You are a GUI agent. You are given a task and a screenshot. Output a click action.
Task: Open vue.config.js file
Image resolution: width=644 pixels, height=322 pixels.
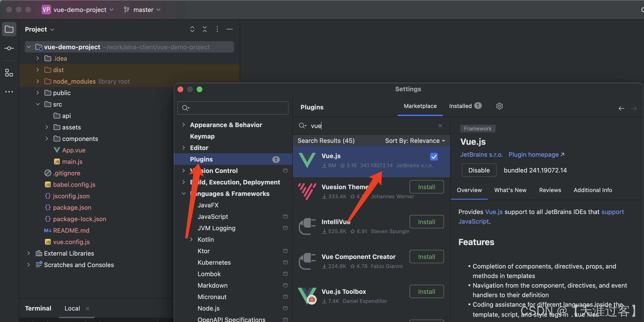(x=71, y=242)
